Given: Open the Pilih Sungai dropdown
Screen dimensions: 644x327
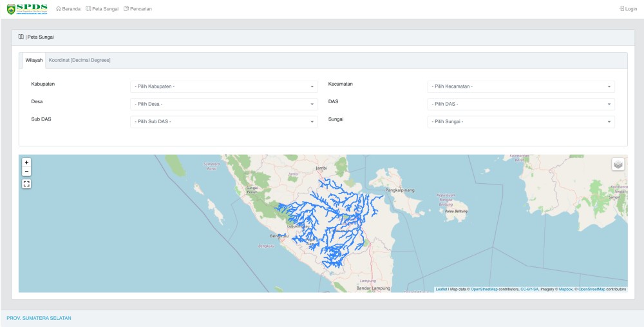Looking at the screenshot, I should [x=521, y=122].
